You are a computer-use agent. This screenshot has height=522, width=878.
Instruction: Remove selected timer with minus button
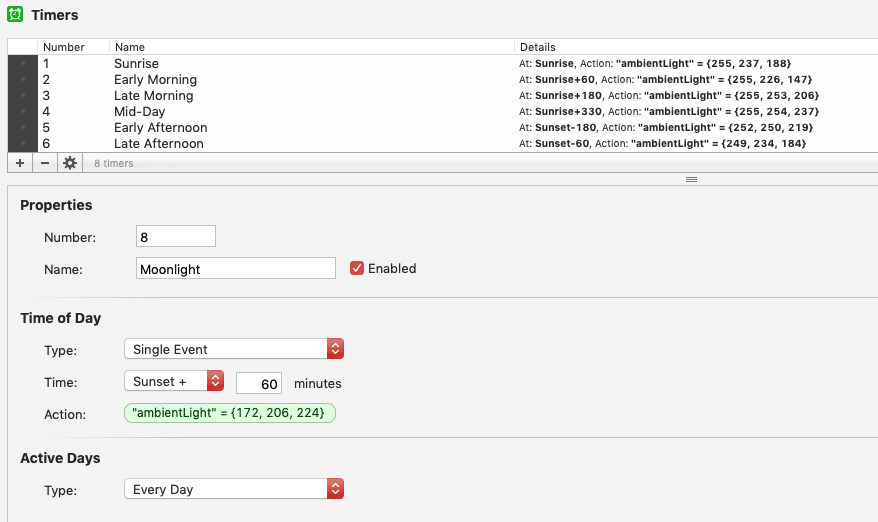(44, 163)
